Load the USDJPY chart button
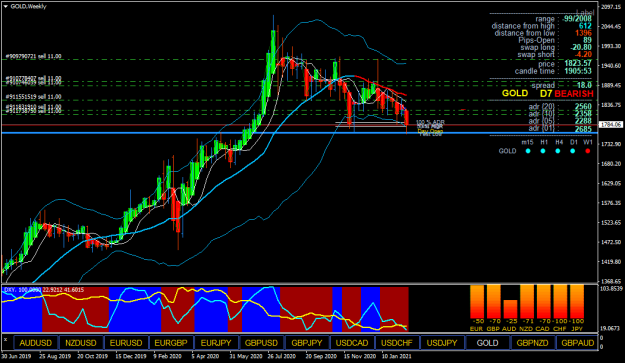This screenshot has height=363, width=625. 442,343
